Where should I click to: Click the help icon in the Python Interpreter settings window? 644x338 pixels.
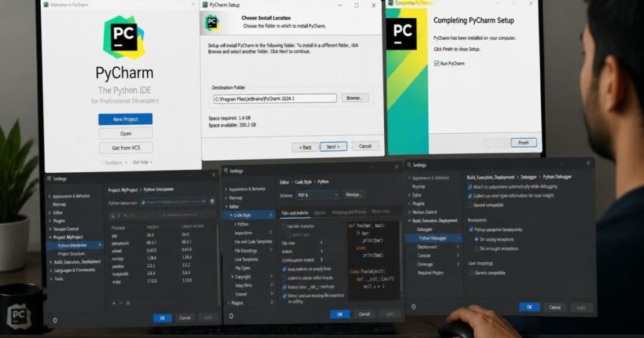55,320
